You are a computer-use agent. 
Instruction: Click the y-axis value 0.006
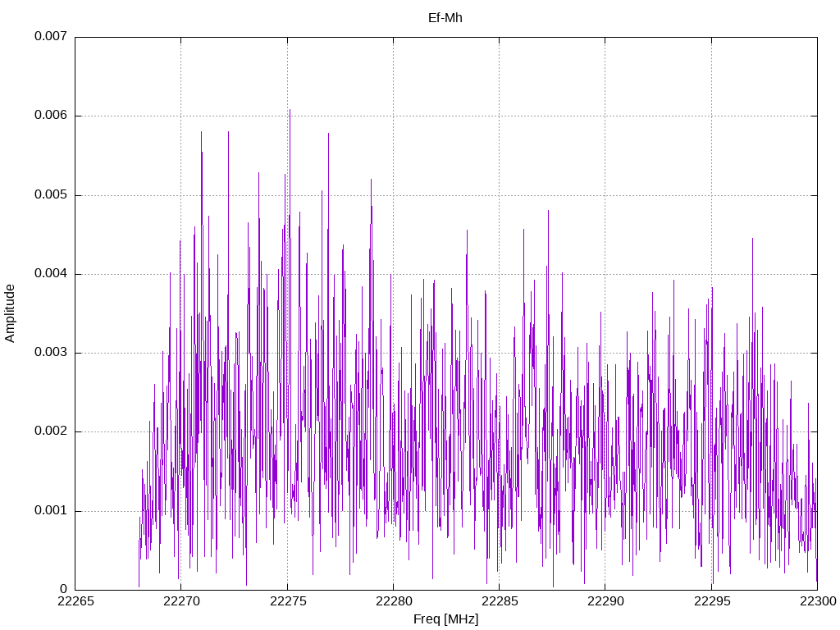click(51, 115)
